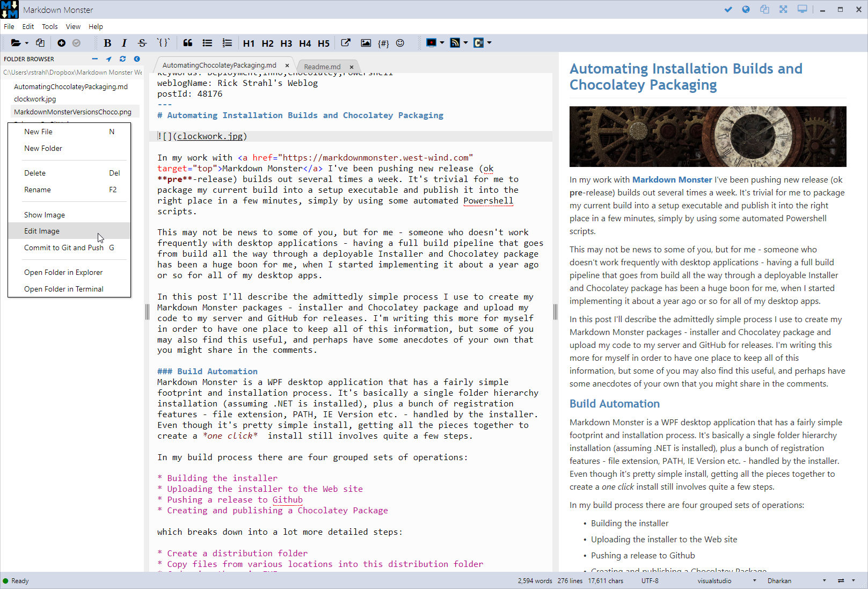
Task: Click the C# snippets addin icon
Action: (479, 43)
